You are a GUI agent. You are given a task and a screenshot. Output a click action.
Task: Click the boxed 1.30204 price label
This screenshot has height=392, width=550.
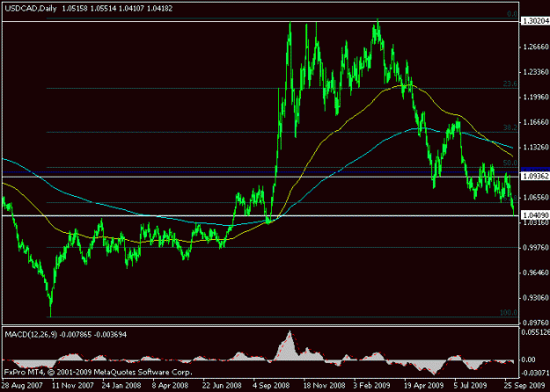click(x=535, y=21)
